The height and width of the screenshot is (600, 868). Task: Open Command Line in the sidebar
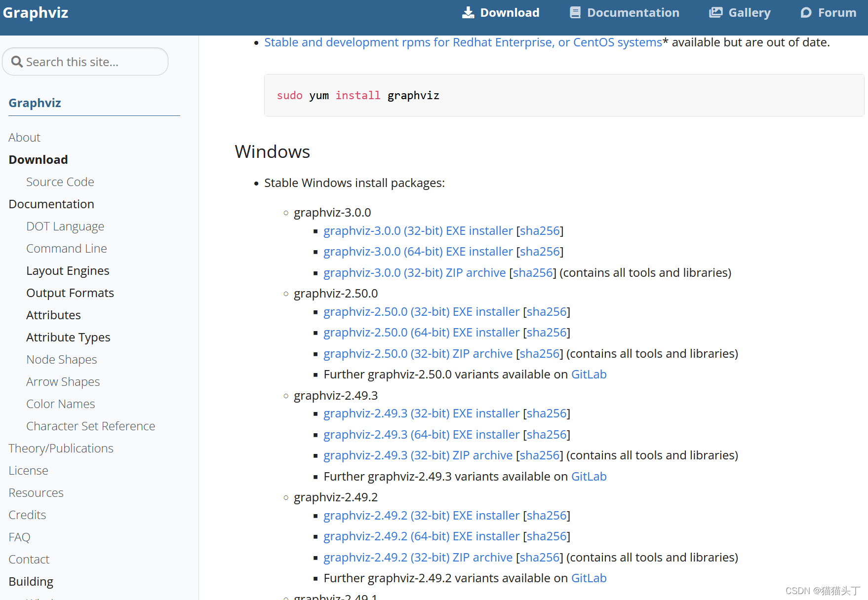66,248
